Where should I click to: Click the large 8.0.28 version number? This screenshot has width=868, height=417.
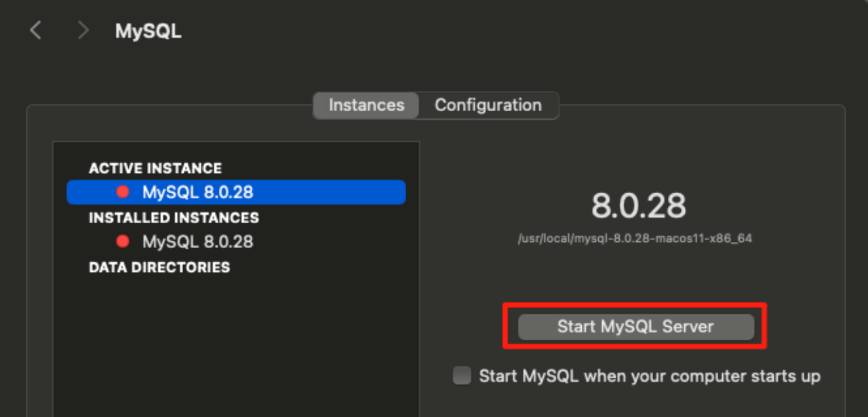[639, 205]
